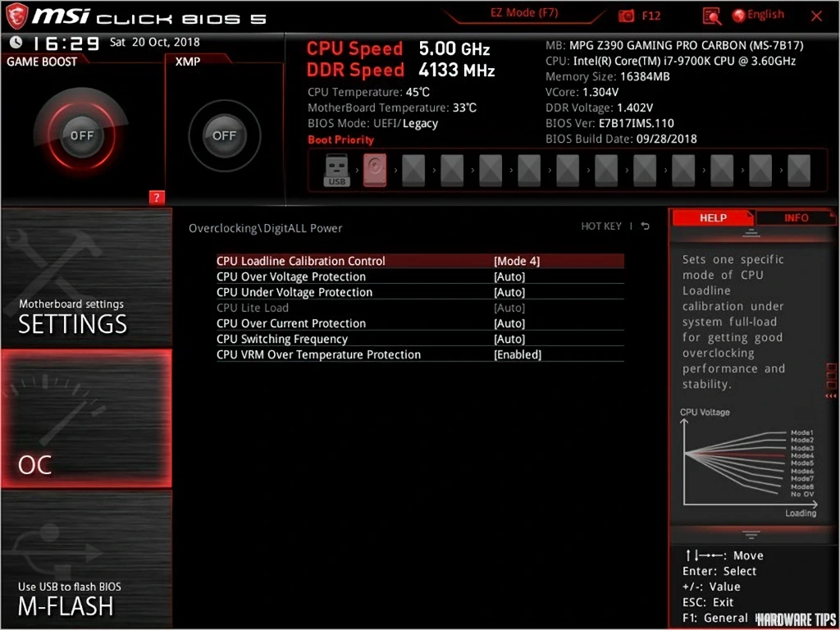Select CPU Under Voltage Protection label
This screenshot has height=630, width=840.
click(x=294, y=292)
